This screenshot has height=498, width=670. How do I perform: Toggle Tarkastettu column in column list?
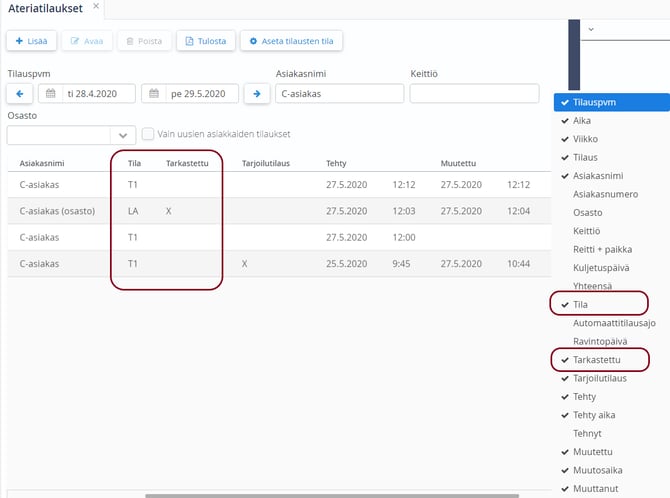pos(612,360)
